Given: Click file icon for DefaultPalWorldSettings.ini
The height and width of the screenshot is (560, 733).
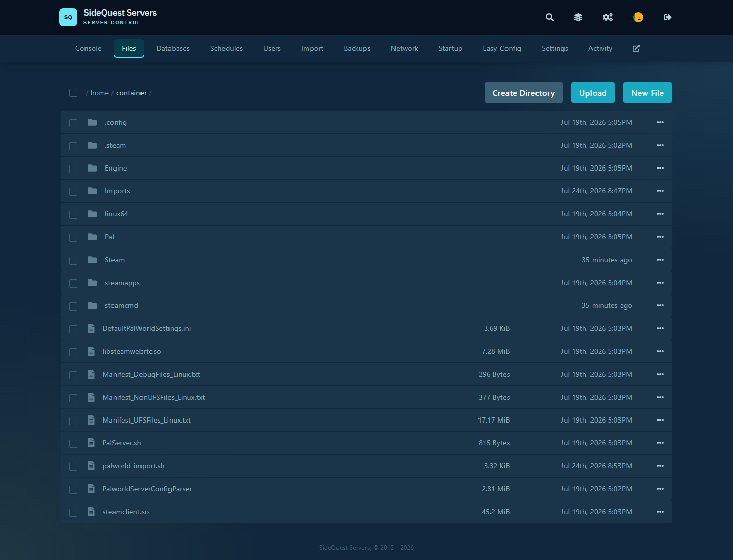Looking at the screenshot, I should click(91, 328).
